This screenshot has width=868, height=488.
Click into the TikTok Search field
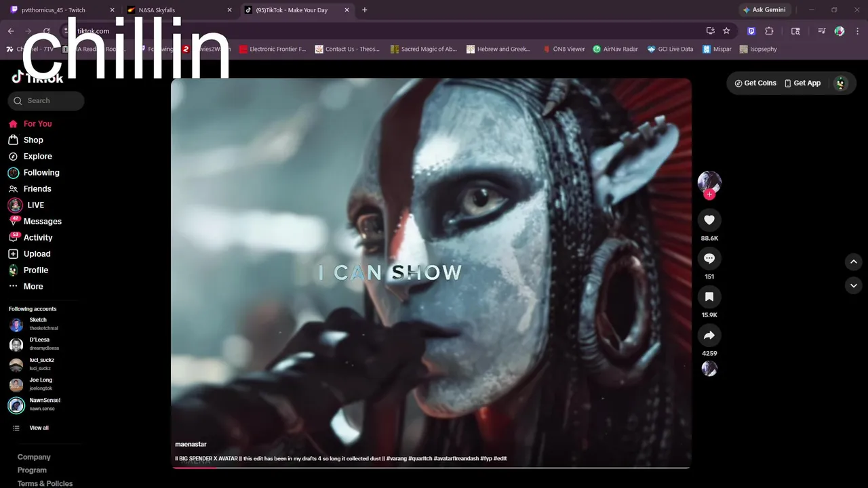coord(46,101)
